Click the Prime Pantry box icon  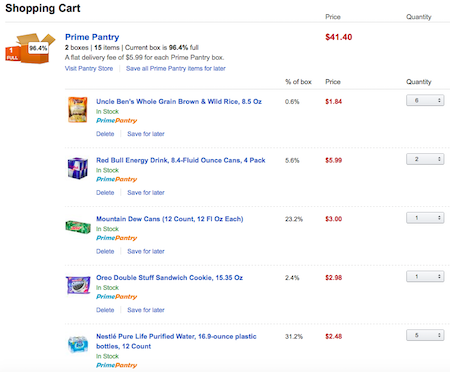pos(30,48)
